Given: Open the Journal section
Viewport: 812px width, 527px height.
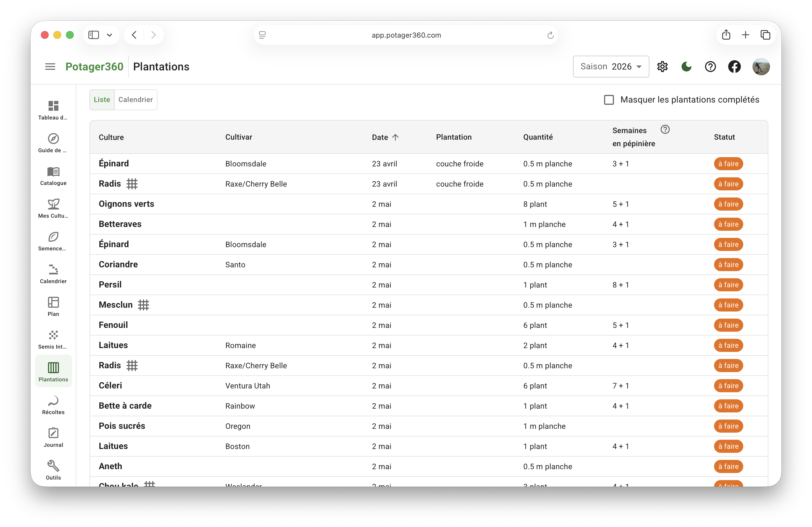Looking at the screenshot, I should tap(53, 437).
